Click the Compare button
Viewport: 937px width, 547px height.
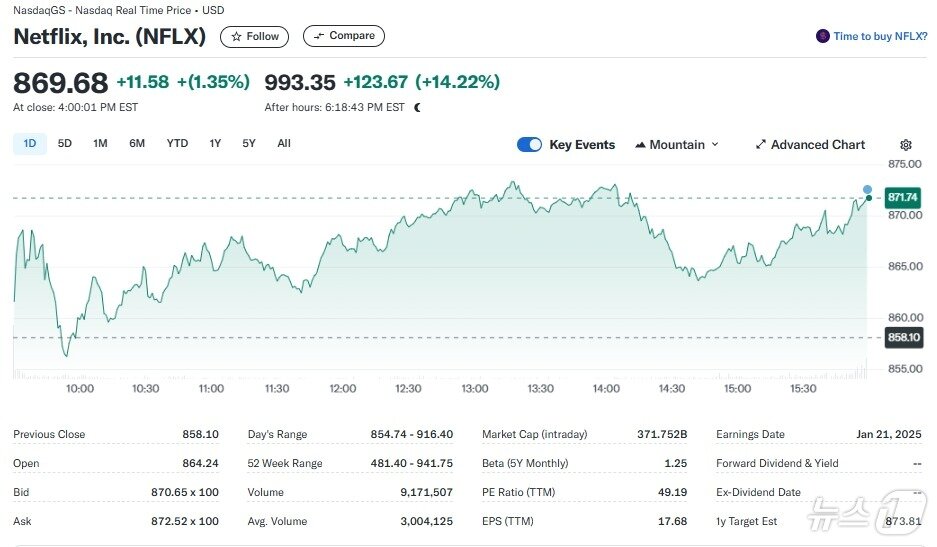[x=344, y=36]
